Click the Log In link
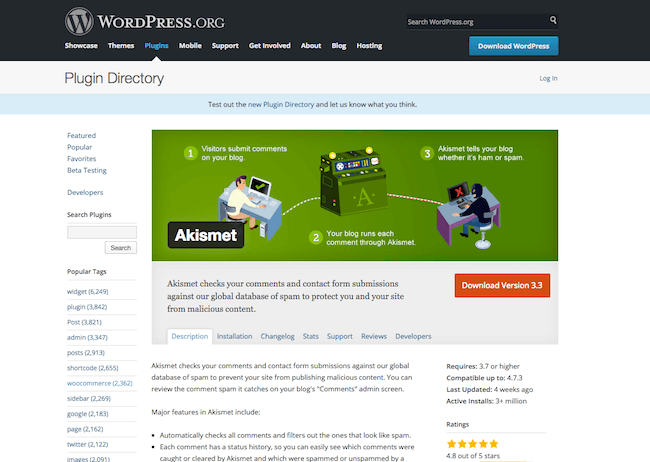This screenshot has height=462, width=650. pyautogui.click(x=548, y=78)
